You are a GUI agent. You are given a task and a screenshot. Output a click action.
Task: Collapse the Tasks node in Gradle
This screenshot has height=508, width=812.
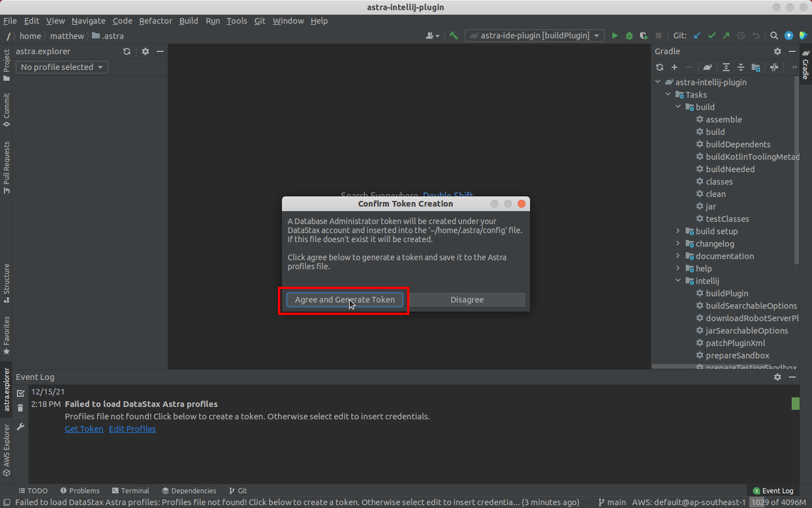pos(668,94)
